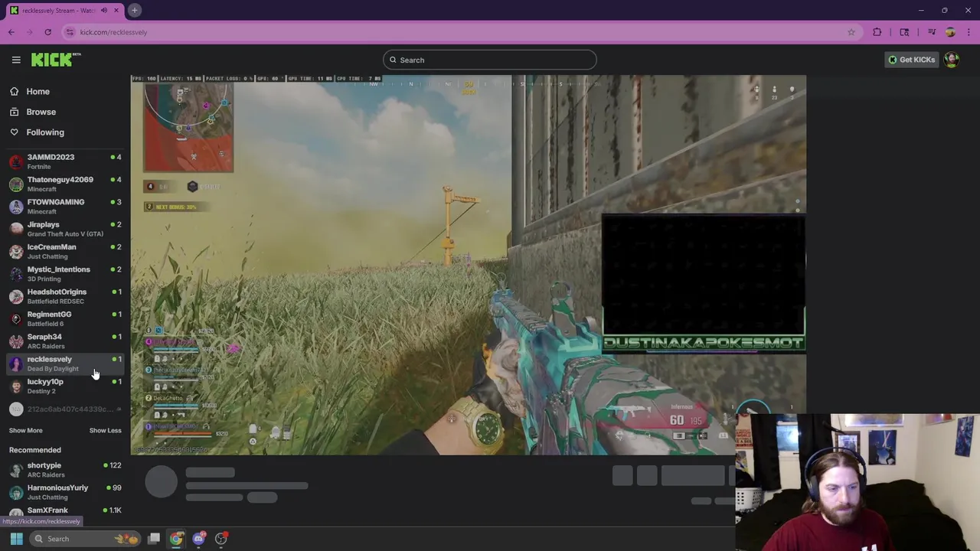Open Thatoneguy42069 channel
980x551 pixels.
(65, 184)
